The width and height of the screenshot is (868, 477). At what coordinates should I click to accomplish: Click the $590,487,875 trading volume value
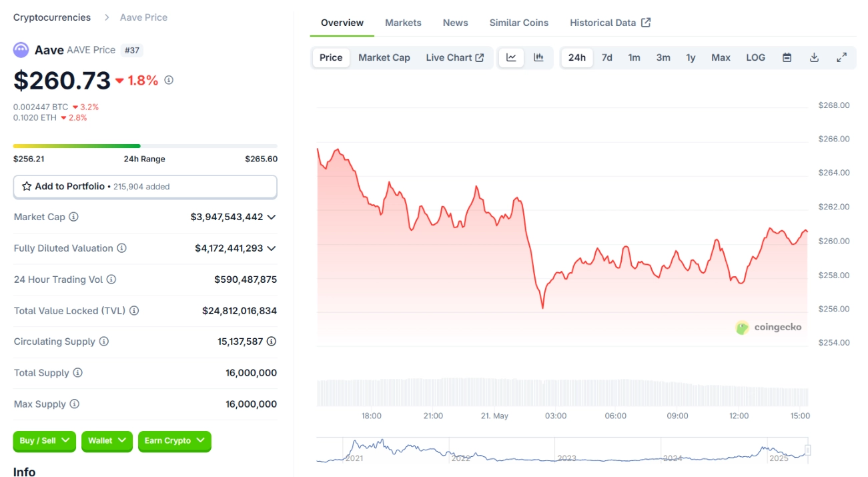coord(246,280)
